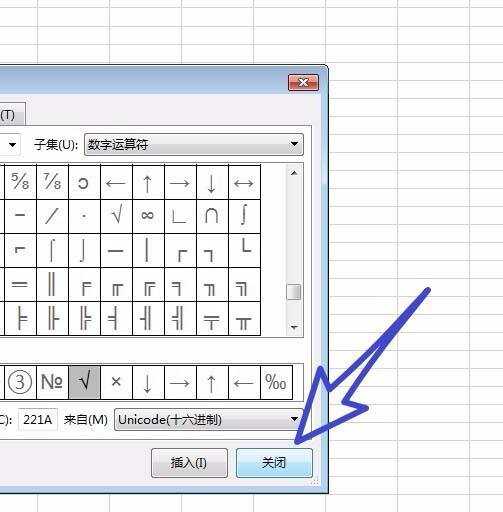
Task: Select the double top-left corner box symbol ╔
Action: pyautogui.click(x=149, y=285)
